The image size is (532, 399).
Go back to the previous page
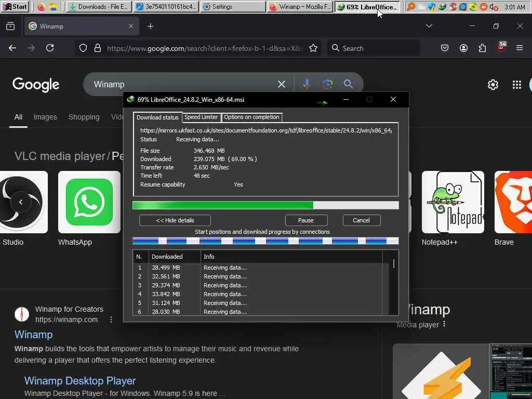tap(12, 48)
